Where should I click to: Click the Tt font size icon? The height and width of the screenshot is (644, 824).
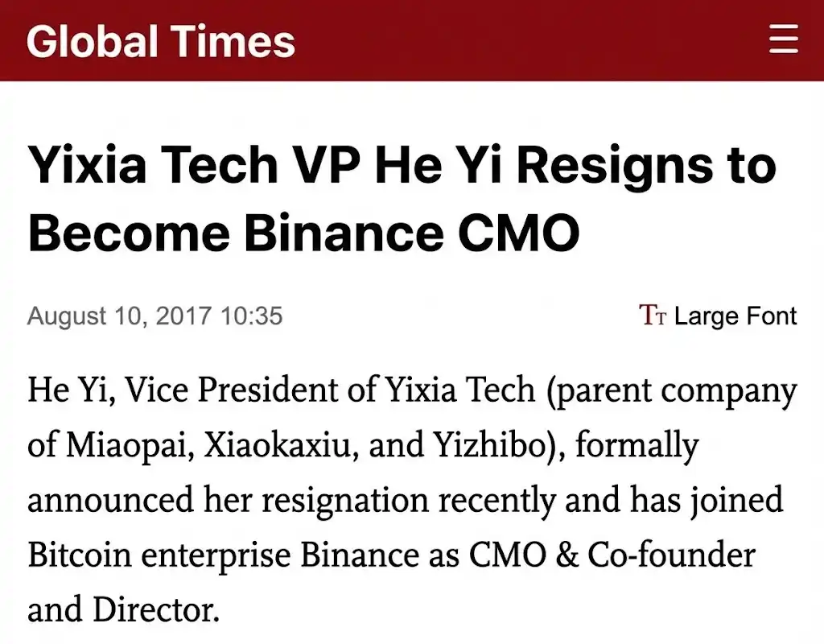coord(653,316)
